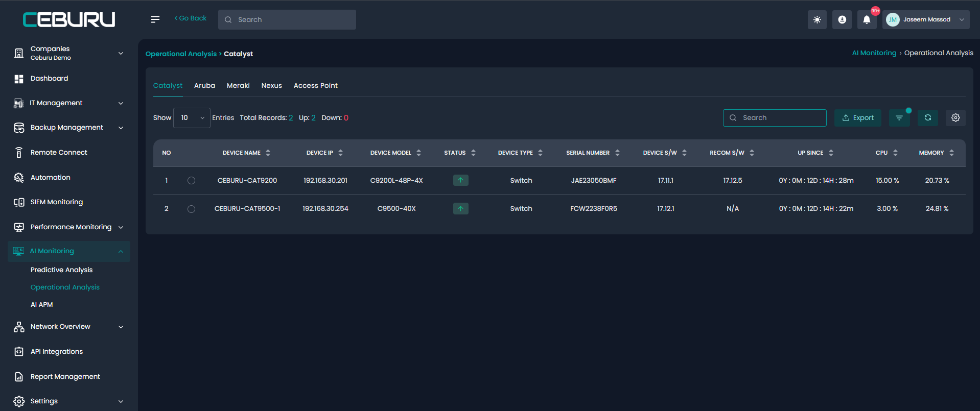Click the Report Management document icon
The width and height of the screenshot is (980, 411).
click(x=19, y=377)
